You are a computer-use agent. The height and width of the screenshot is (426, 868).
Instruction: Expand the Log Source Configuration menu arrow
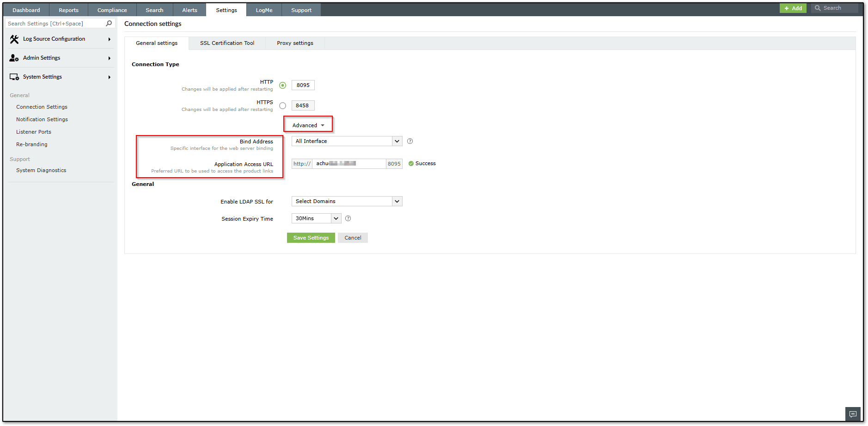tap(110, 39)
